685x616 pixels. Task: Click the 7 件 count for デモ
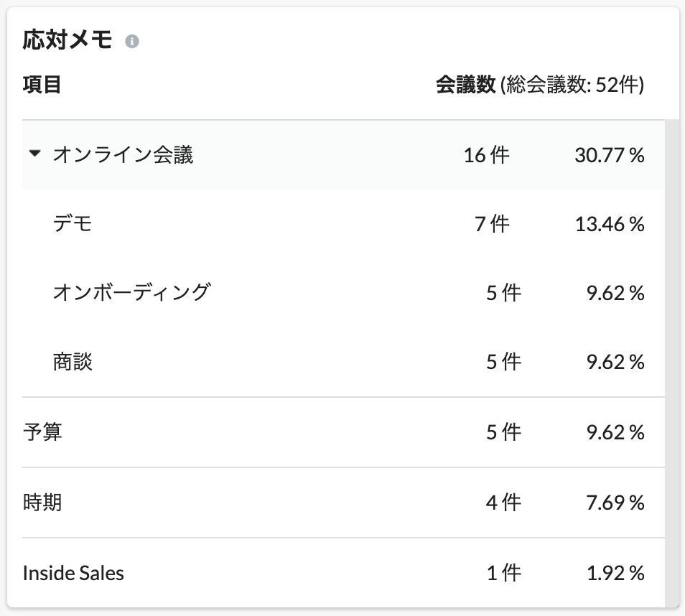coord(492,224)
